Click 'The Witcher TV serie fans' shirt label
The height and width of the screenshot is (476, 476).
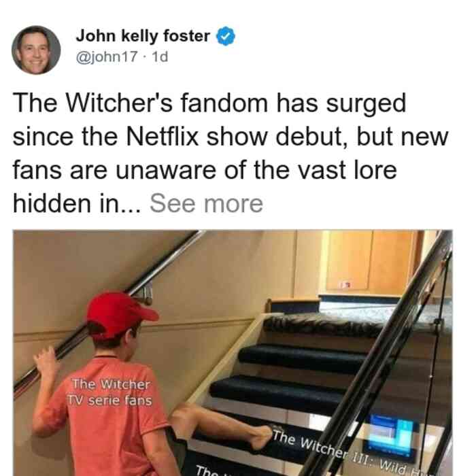110,392
